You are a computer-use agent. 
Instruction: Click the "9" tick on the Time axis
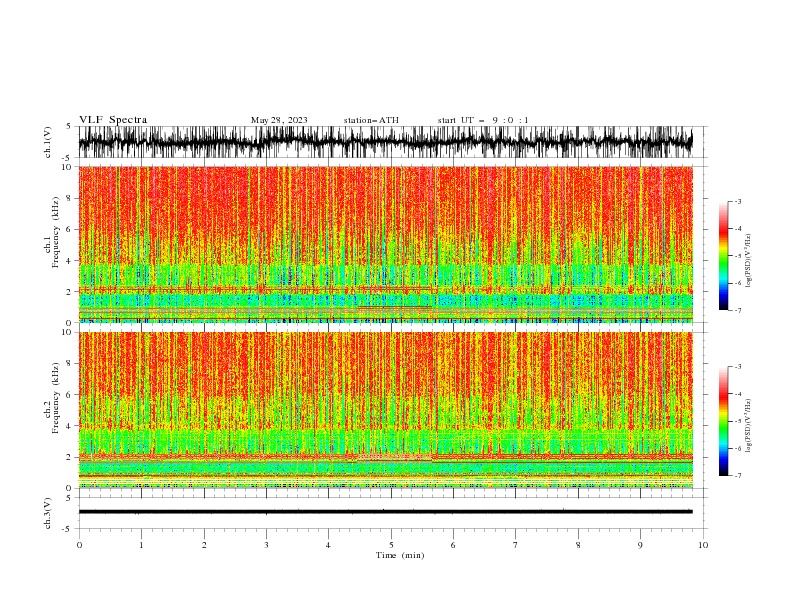coord(640,545)
